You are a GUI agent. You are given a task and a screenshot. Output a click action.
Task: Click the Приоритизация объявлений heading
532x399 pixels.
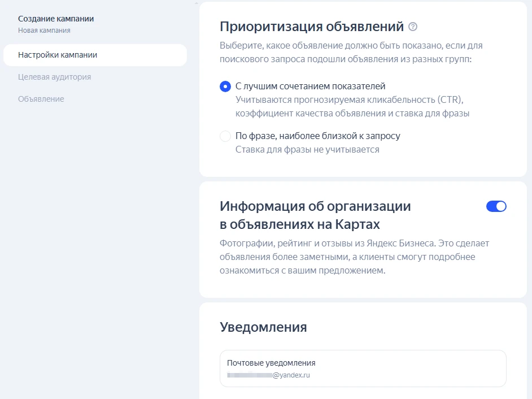pos(312,27)
